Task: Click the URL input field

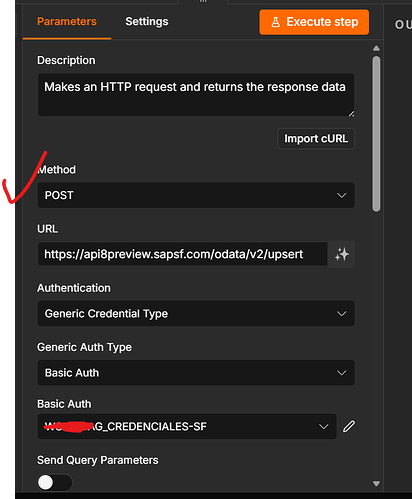Action: 183,254
